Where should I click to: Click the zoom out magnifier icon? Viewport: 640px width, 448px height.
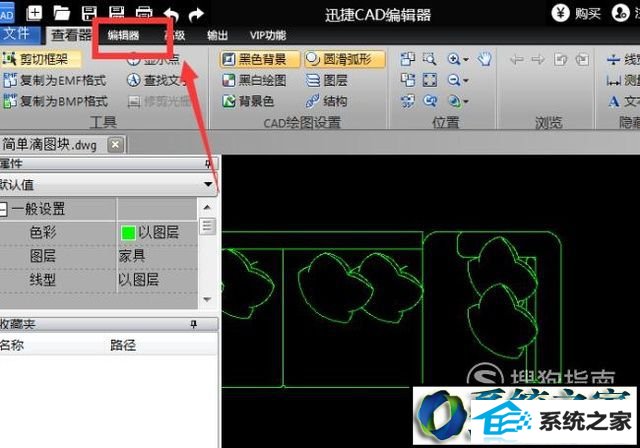tap(453, 80)
